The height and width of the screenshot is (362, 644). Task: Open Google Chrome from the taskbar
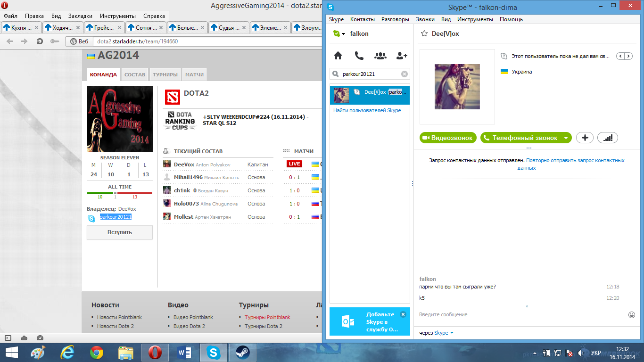tap(97, 352)
